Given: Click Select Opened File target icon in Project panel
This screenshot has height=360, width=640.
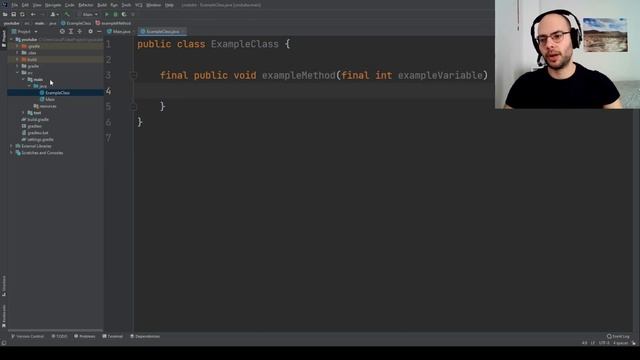Looking at the screenshot, I should click(x=62, y=31).
